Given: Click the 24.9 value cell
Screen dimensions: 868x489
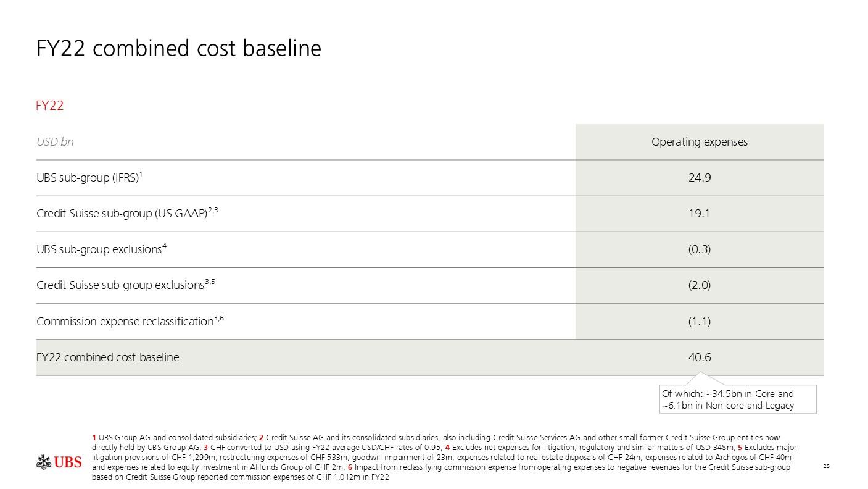Looking at the screenshot, I should [x=700, y=178].
